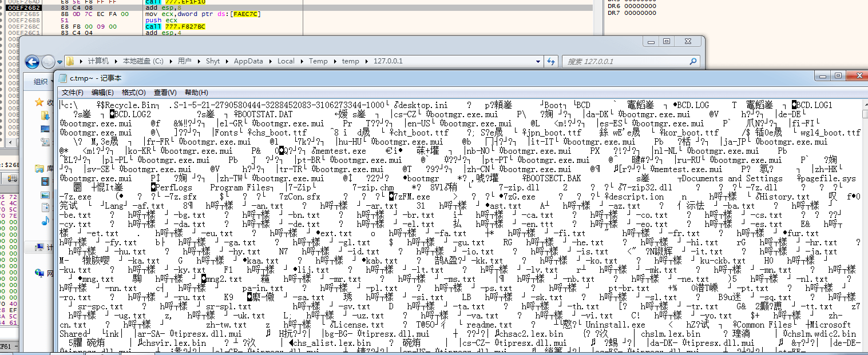Select 本地磁盘 (C:) in the breadcrumb

(x=142, y=61)
